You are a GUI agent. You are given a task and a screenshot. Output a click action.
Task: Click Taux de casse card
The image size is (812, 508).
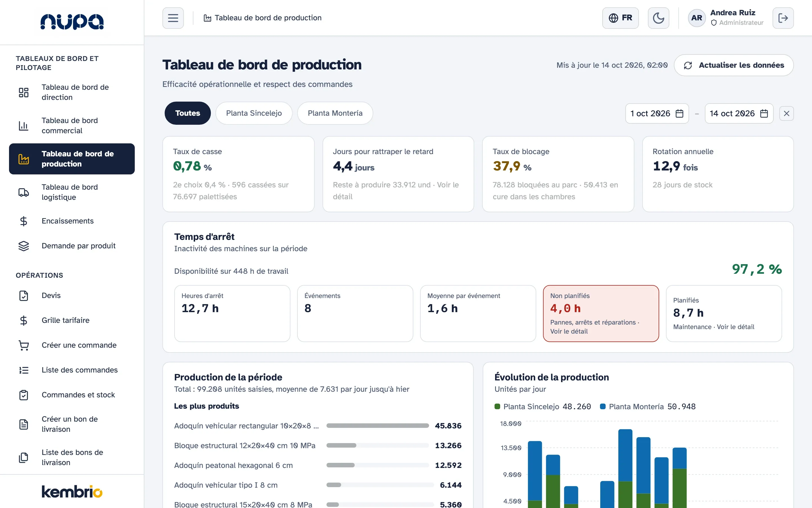pyautogui.click(x=238, y=174)
